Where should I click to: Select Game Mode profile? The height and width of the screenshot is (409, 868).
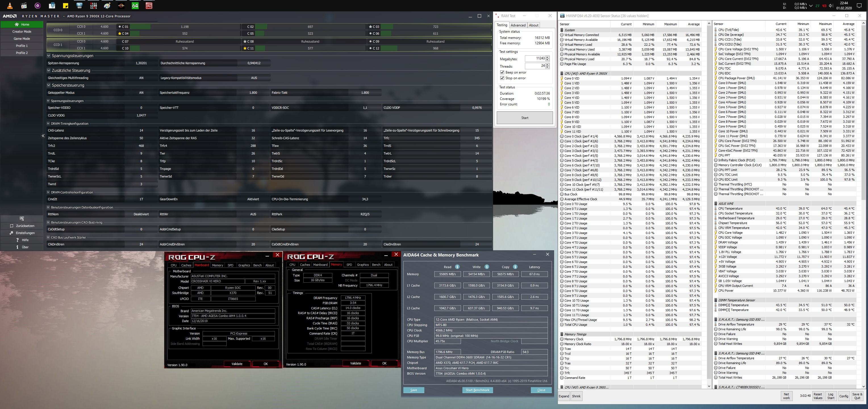click(x=22, y=38)
